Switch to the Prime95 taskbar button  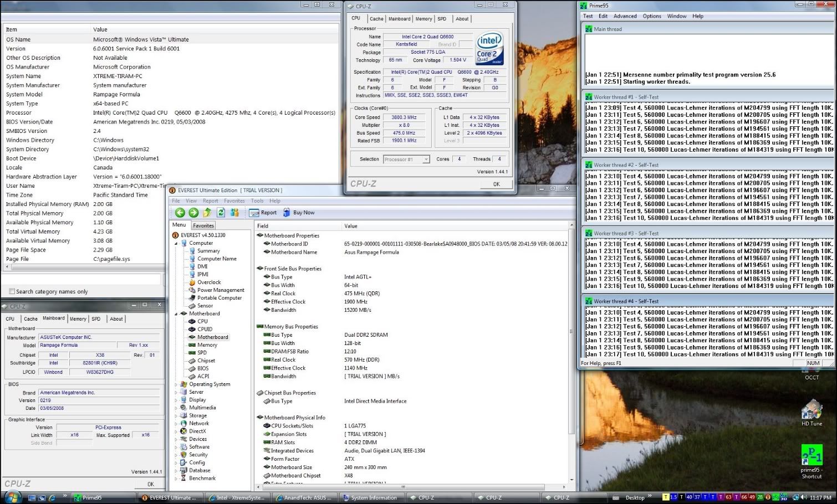pos(103,498)
